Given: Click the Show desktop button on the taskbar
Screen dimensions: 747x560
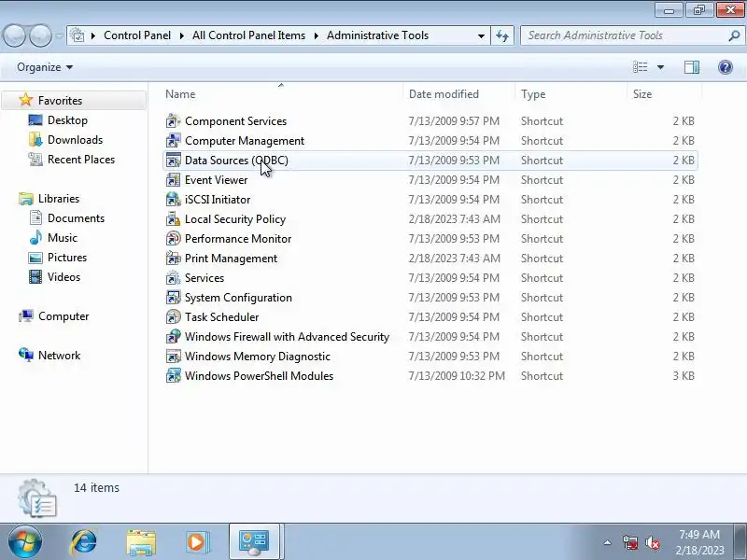Looking at the screenshot, I should coord(742,541).
